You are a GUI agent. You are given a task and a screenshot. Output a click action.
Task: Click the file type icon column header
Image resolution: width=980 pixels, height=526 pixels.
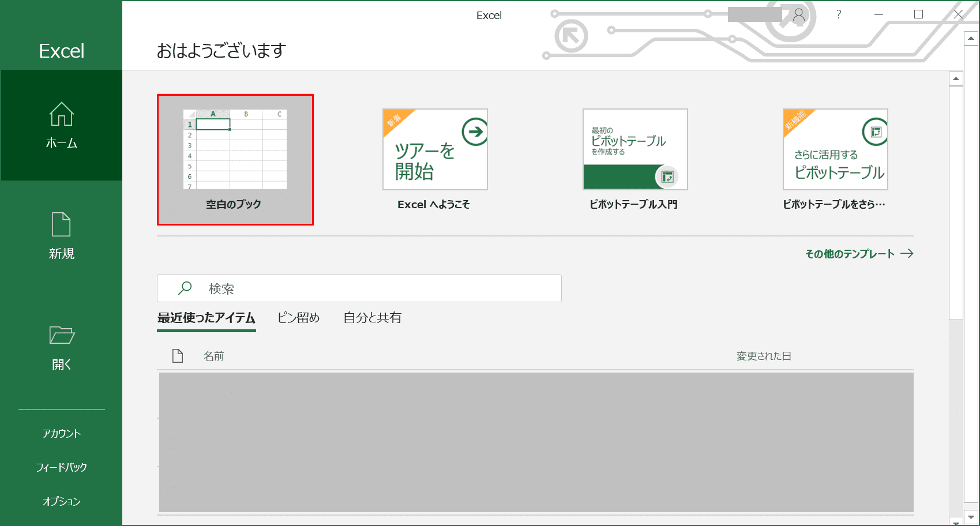click(178, 356)
